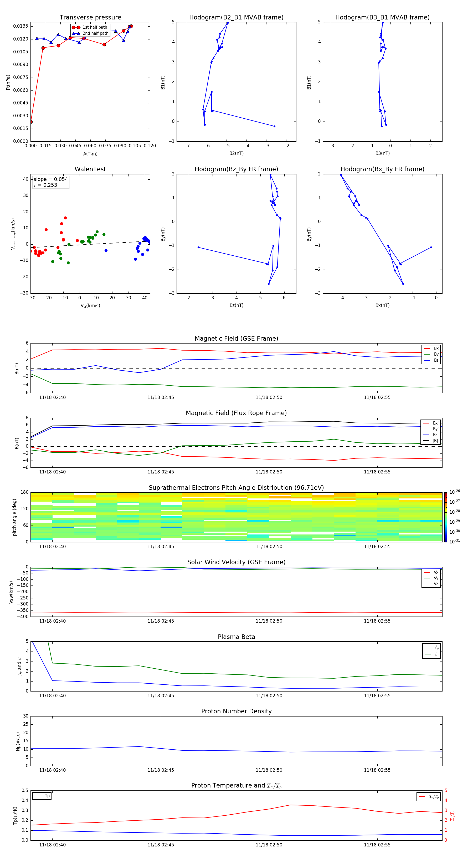The height and width of the screenshot is (868, 473).
Task: Select the By' entry in the Flux Rope legend
Action: coord(431,429)
